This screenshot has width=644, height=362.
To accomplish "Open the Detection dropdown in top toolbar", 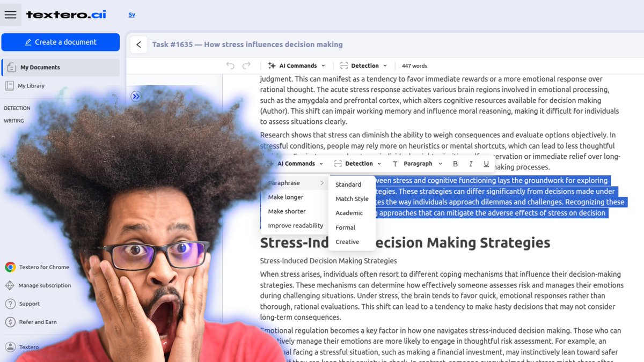I will tap(363, 65).
